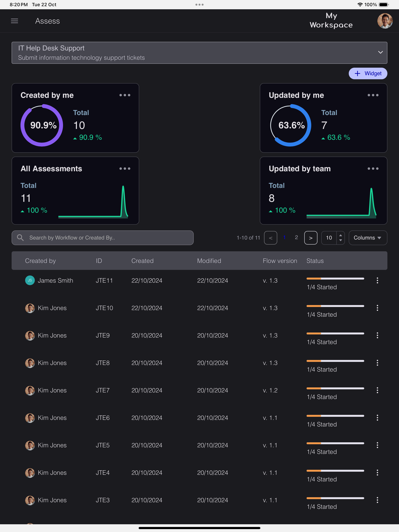Open All Assessments widget menu
399x532 pixels.
(x=125, y=169)
